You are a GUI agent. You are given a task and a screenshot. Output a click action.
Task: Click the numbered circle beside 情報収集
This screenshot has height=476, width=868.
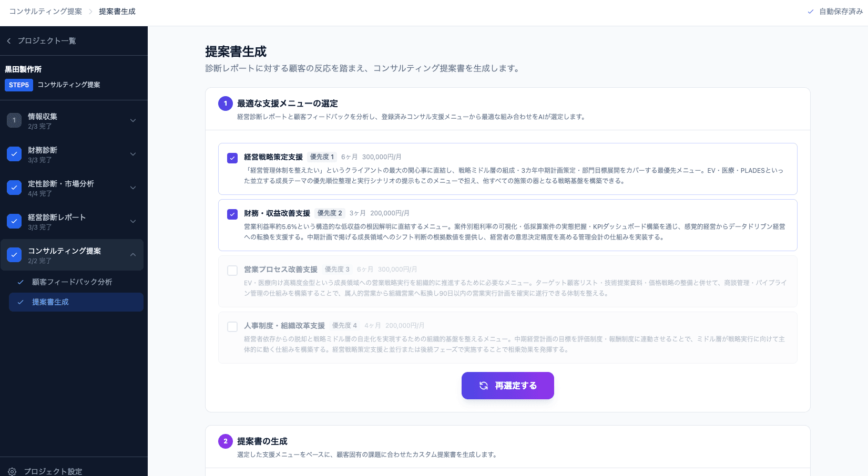click(x=14, y=120)
